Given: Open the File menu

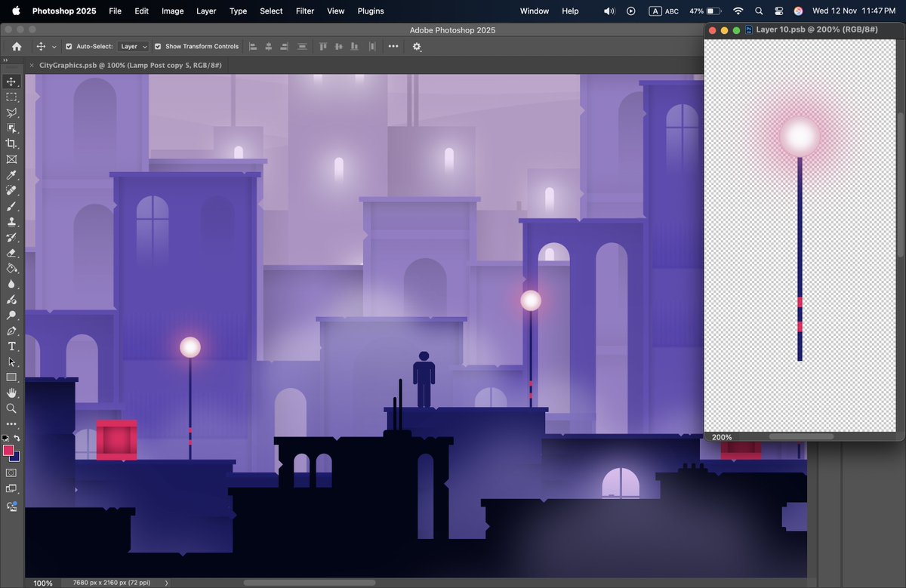Looking at the screenshot, I should [115, 11].
